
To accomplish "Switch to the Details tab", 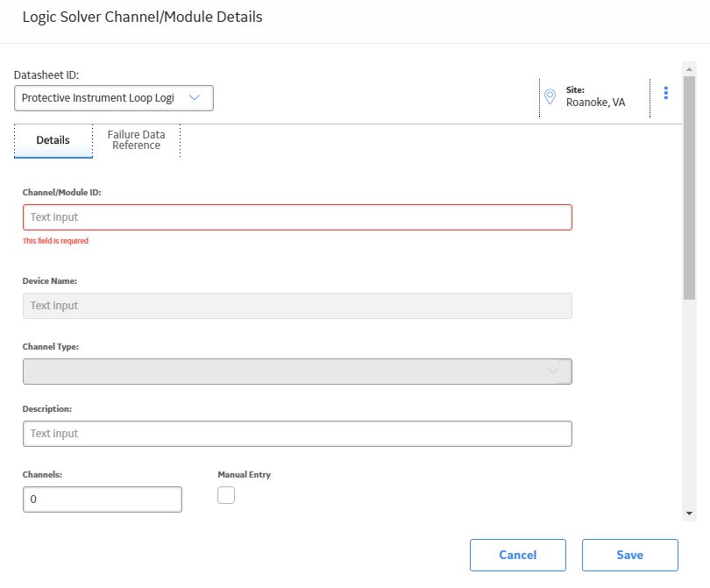I will [x=53, y=140].
